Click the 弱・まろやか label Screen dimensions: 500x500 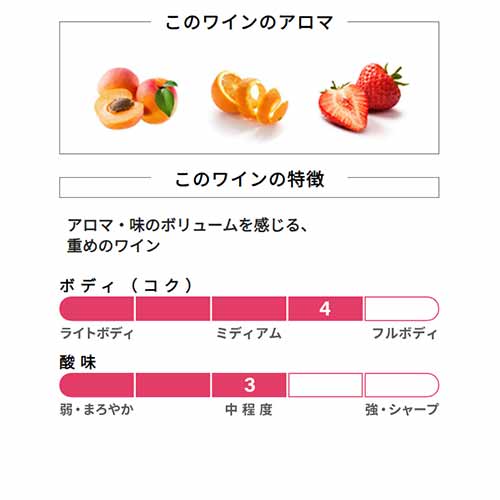tap(97, 410)
